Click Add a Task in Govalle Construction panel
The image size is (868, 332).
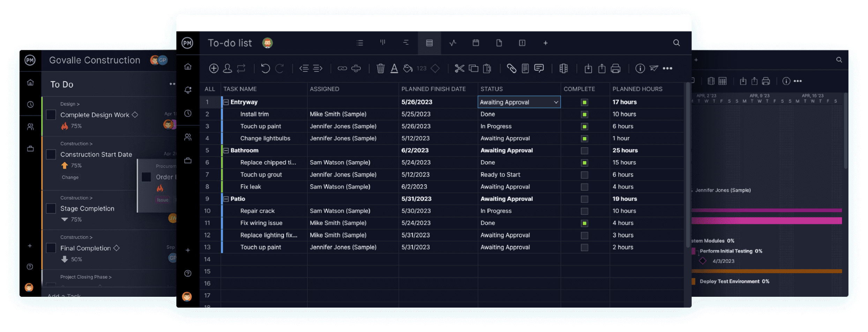point(64,295)
